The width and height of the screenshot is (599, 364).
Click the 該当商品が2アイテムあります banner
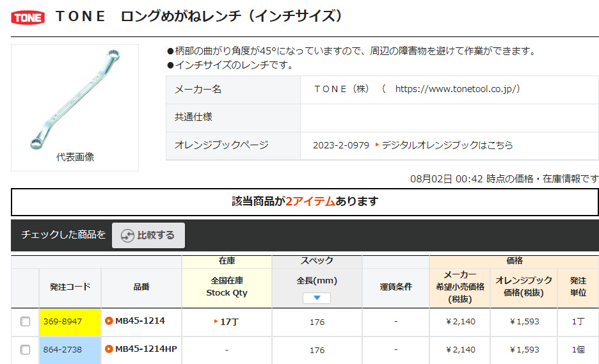click(x=305, y=202)
